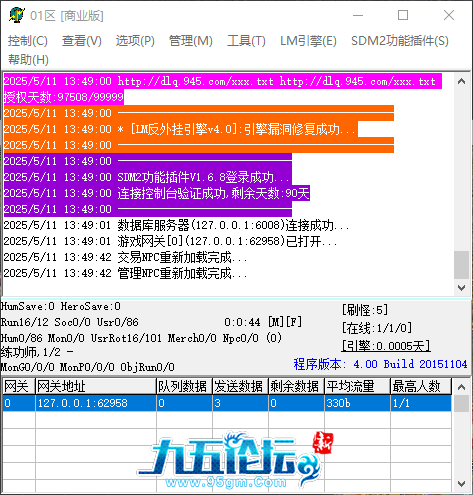The width and height of the screenshot is (473, 495).
Task: Click the 连接控制台验证成功 log line
Action: (x=157, y=193)
